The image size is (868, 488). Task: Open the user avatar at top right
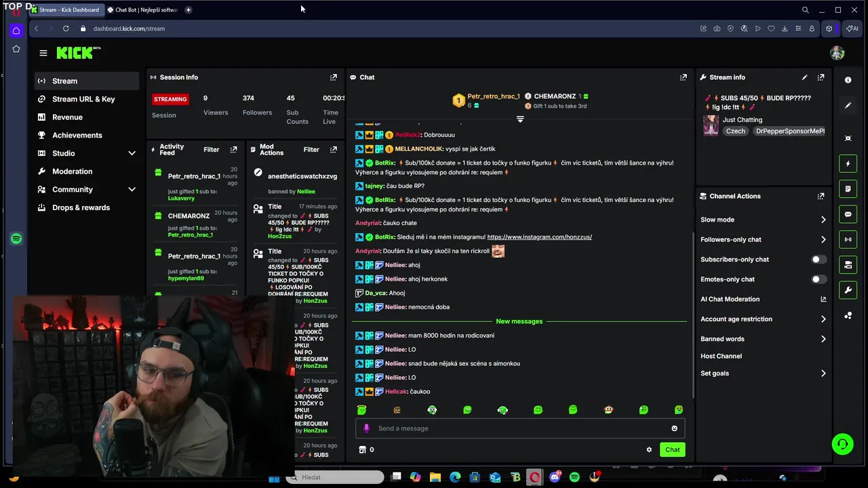(837, 53)
